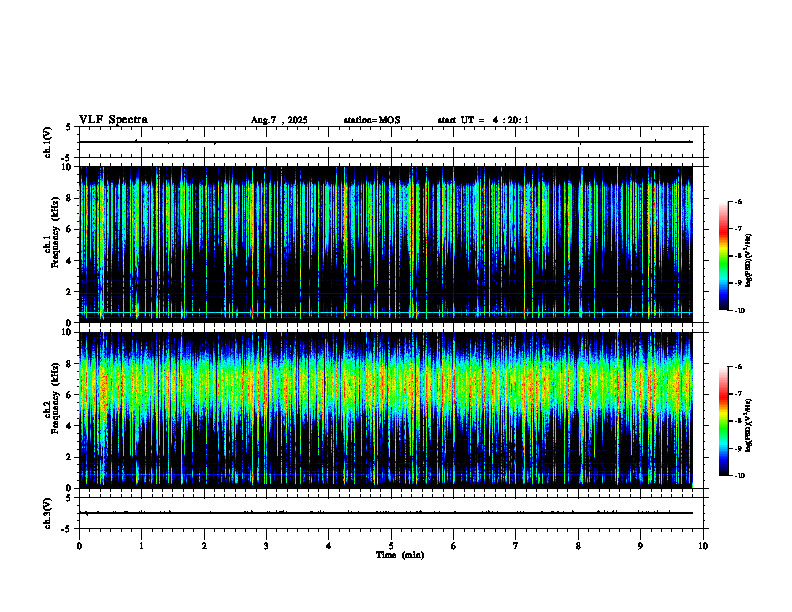Click time axis tick label '10'

[703, 546]
